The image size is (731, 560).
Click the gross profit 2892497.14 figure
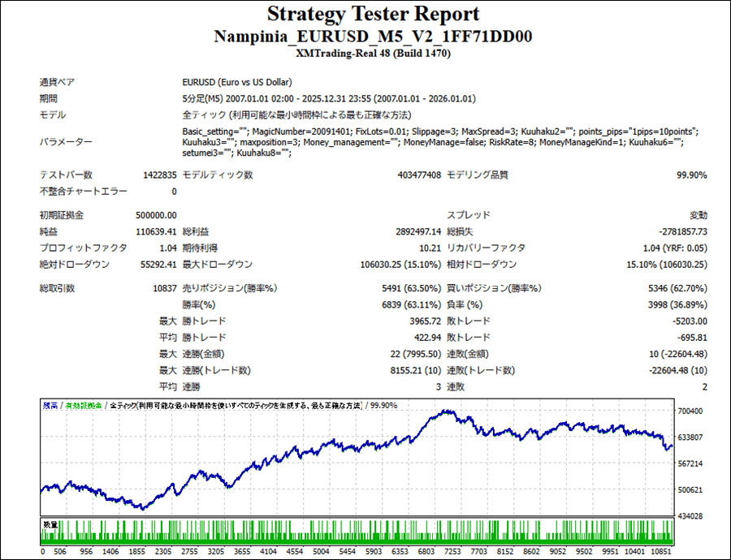coord(412,231)
